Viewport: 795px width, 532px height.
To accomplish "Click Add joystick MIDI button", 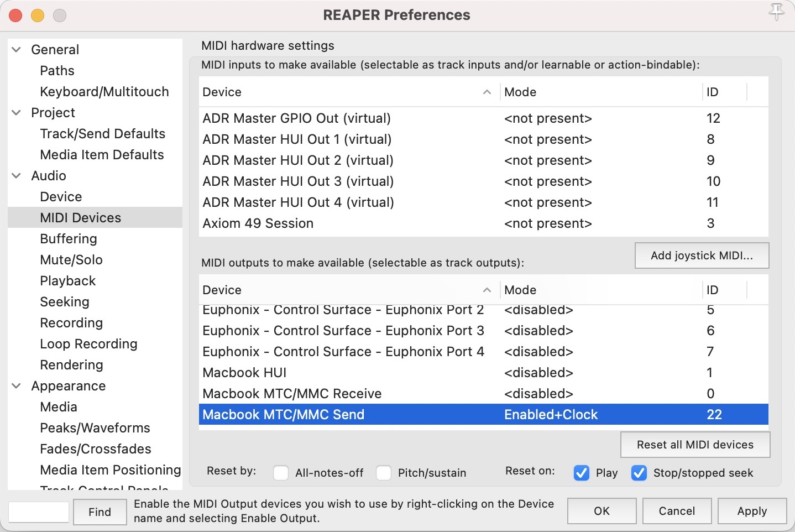I will coord(702,255).
